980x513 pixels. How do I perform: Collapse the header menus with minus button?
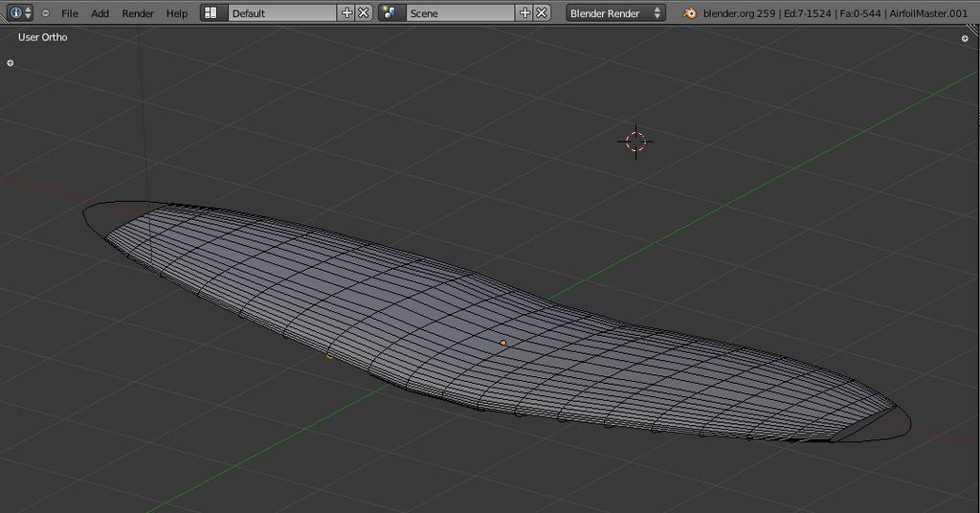coord(46,13)
